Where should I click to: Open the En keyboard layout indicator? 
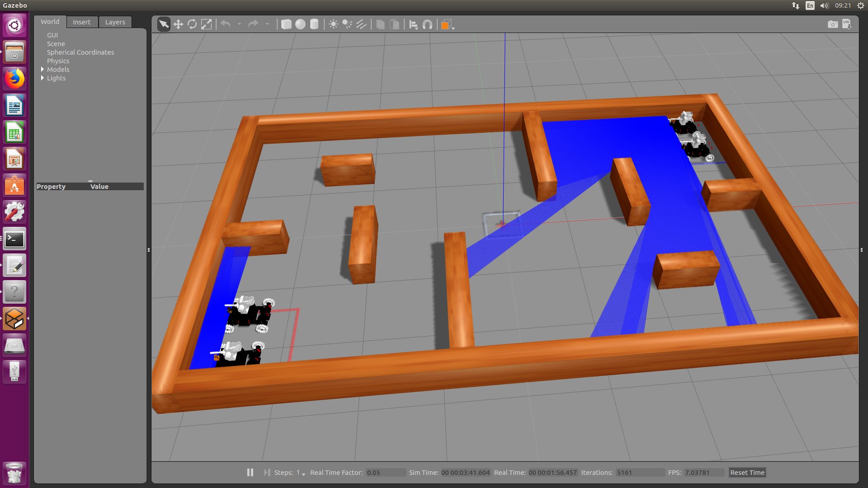pos(810,5)
